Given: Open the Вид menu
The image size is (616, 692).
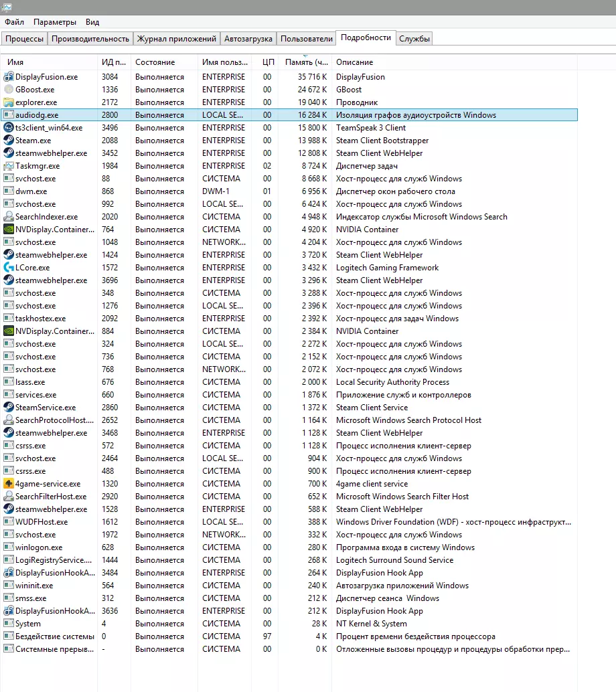Looking at the screenshot, I should coord(92,22).
